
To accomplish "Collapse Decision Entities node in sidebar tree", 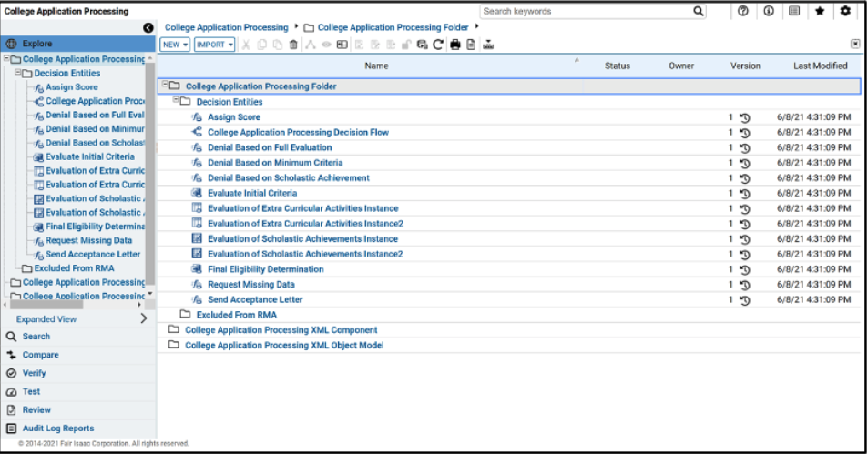I will coord(17,73).
